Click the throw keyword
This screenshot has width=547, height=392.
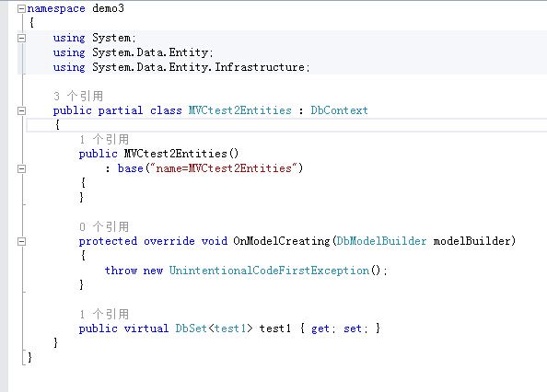click(121, 271)
